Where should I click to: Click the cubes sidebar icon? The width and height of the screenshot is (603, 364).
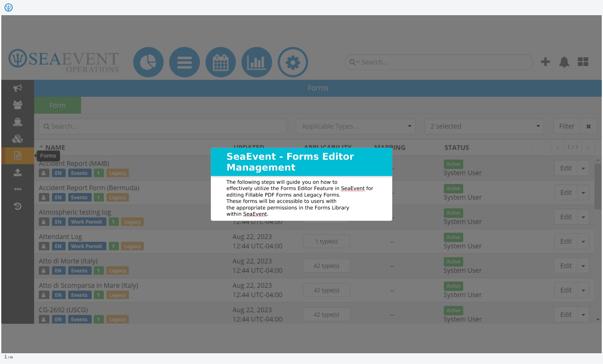18,139
